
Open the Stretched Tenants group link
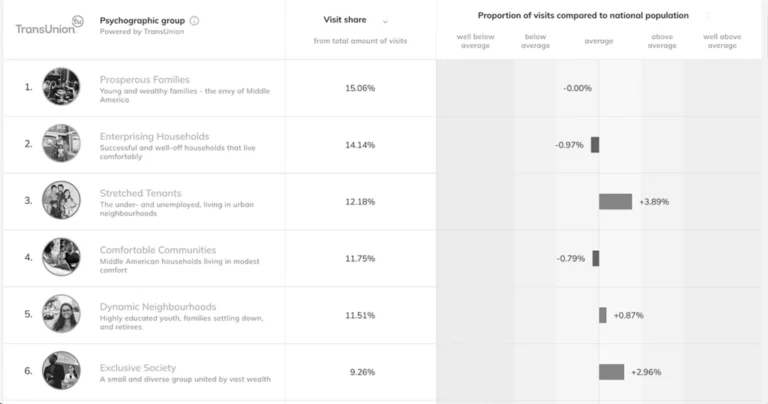tap(141, 193)
